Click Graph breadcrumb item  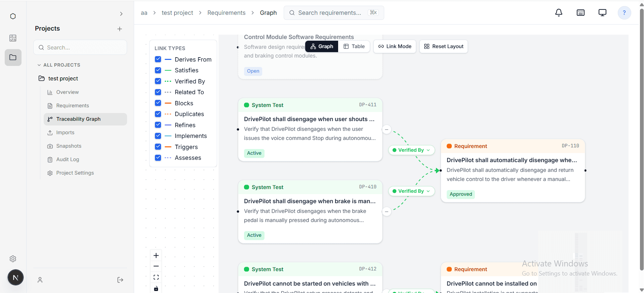click(268, 13)
